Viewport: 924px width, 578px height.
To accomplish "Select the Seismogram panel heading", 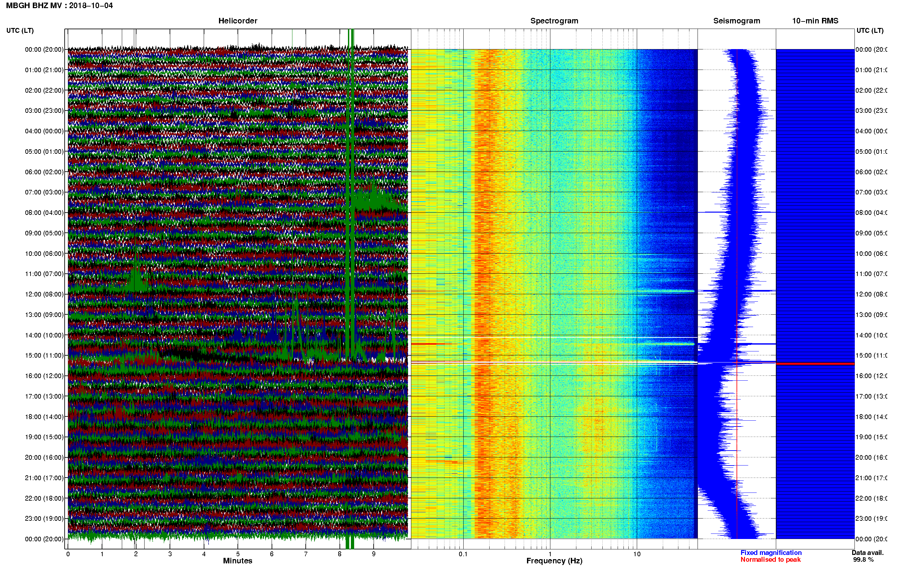I will [737, 21].
